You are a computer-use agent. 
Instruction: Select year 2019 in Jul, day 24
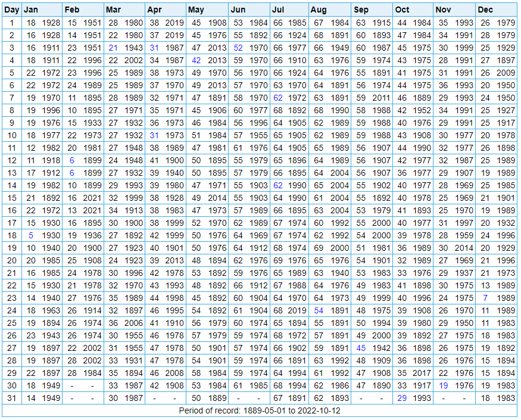tap(297, 310)
